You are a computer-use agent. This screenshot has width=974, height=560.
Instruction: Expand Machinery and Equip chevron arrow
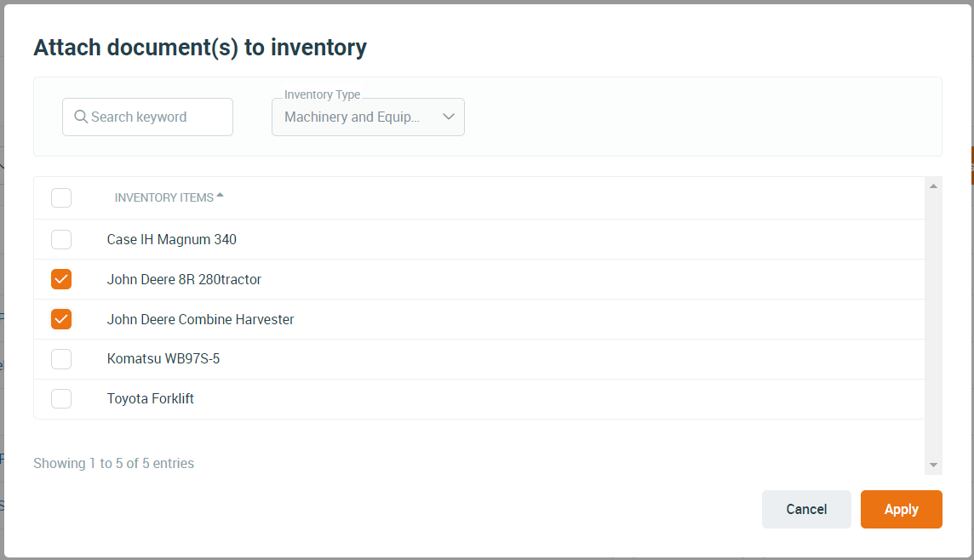coord(449,117)
